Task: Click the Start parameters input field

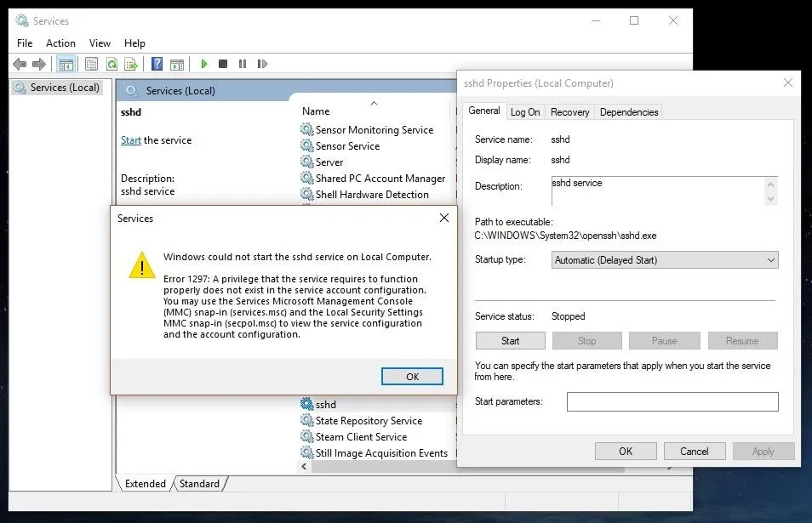Action: pos(672,401)
